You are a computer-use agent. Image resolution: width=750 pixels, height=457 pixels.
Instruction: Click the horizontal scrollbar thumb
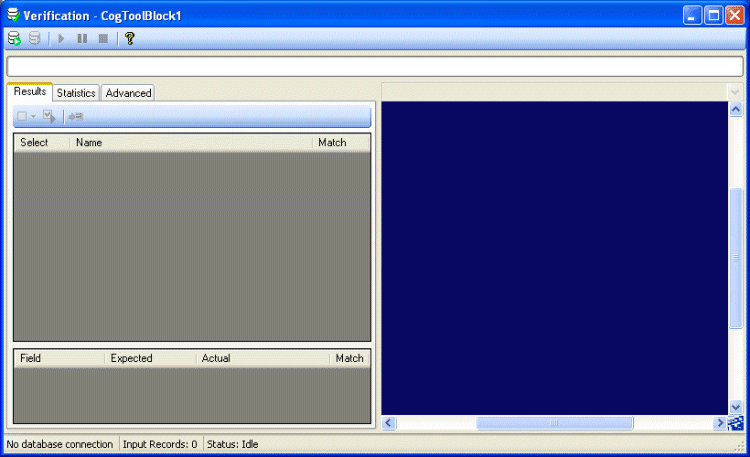(554, 423)
